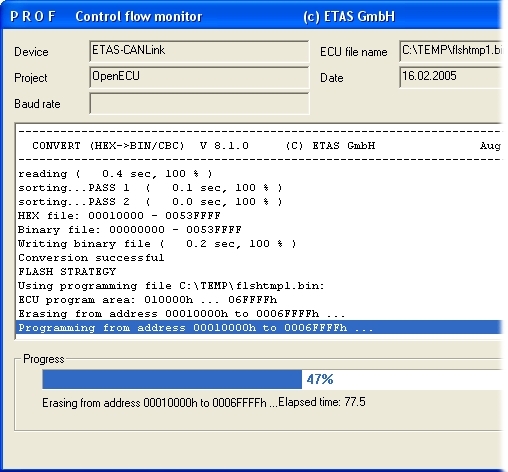This screenshot has width=508, height=472.
Task: Select the Conversion successful log line
Action: point(259,258)
